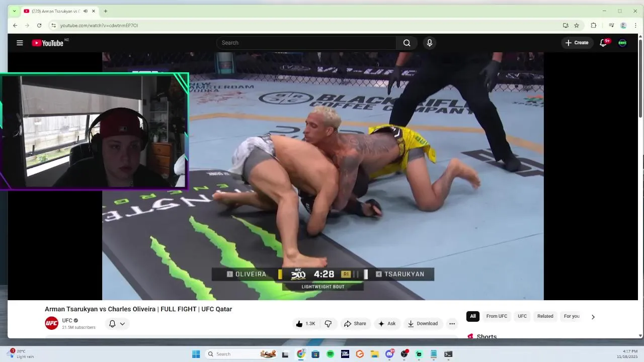
Task: Like the video with thumbs up
Action: [305, 324]
